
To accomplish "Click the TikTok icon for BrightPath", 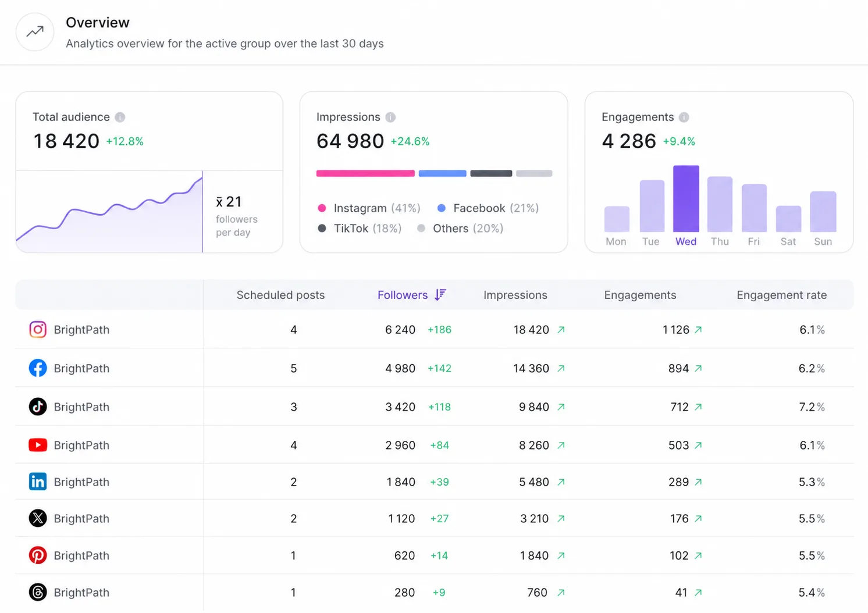I will tap(38, 407).
